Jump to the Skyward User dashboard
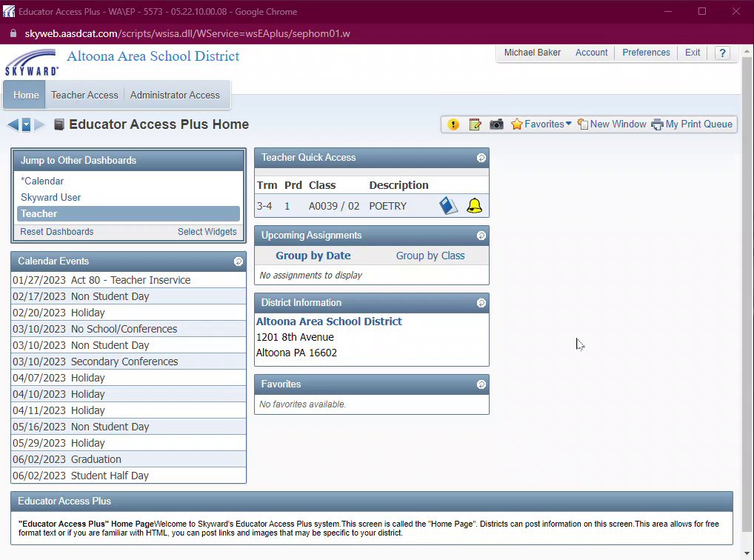754x560 pixels. coord(50,198)
